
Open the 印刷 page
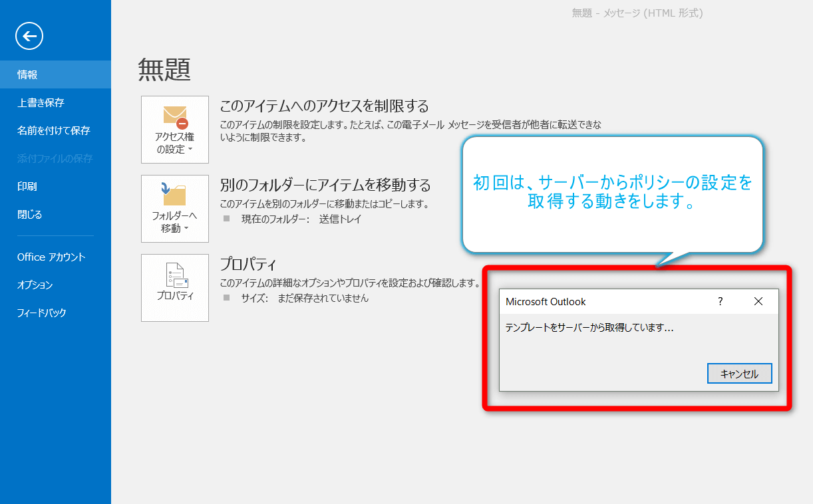point(27,186)
